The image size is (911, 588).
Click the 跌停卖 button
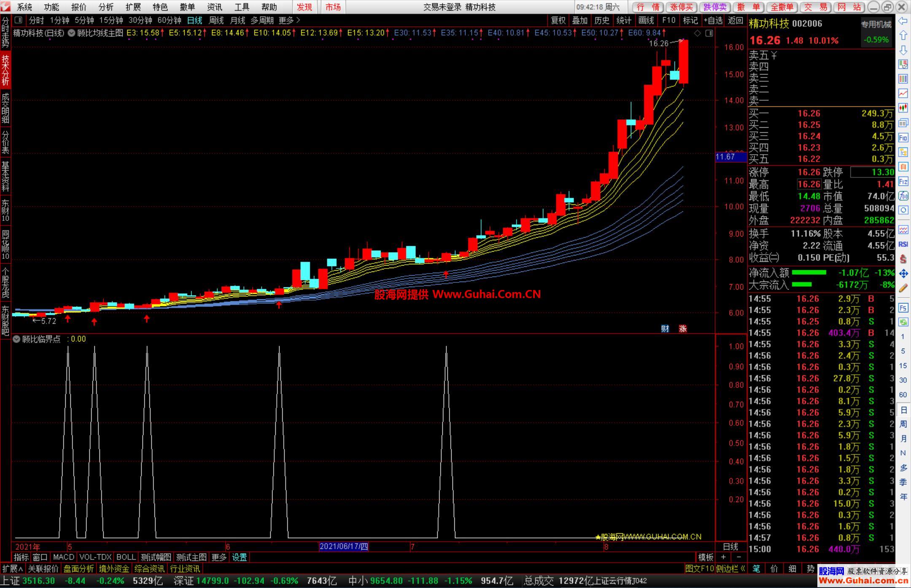tap(715, 7)
